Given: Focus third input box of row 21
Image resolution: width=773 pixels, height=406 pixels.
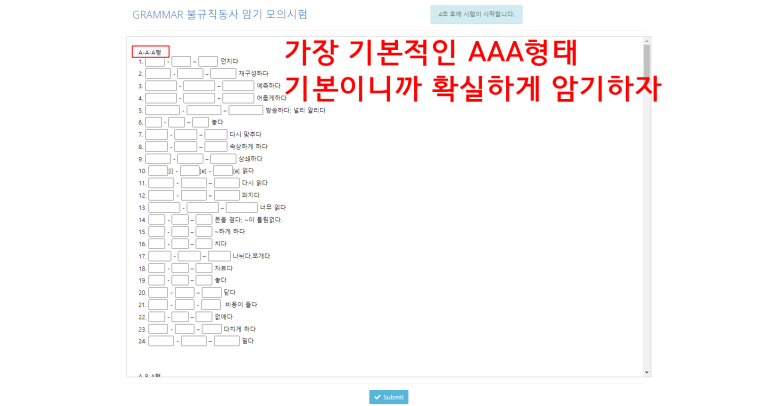Looking at the screenshot, I should 211,304.
